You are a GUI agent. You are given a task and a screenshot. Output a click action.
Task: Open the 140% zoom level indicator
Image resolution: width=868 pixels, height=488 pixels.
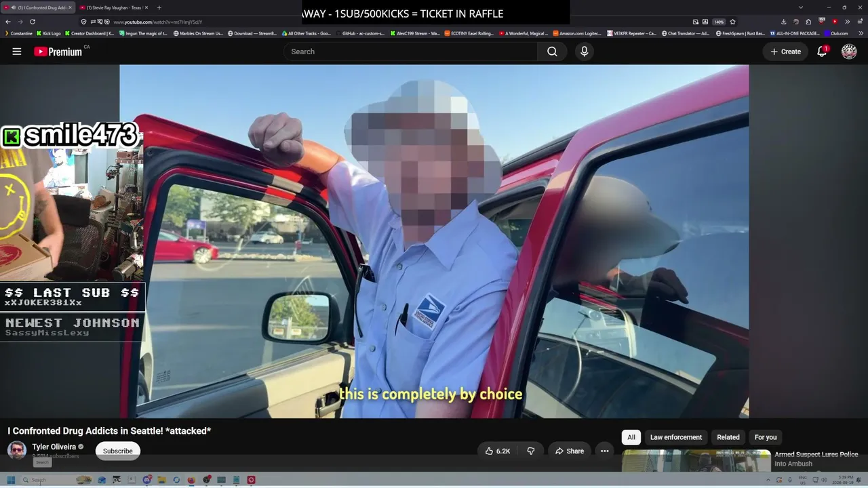coord(719,22)
